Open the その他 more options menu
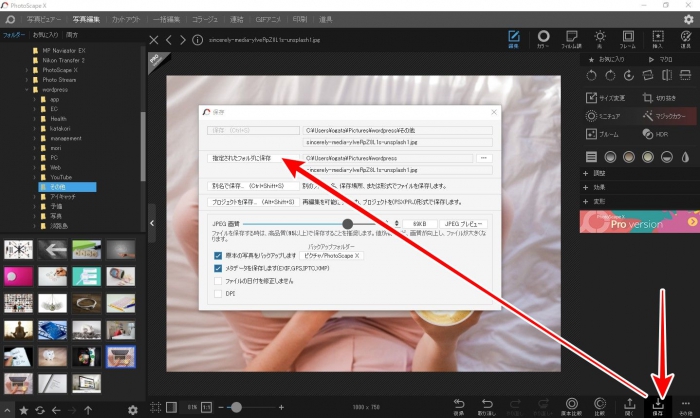 [x=686, y=406]
